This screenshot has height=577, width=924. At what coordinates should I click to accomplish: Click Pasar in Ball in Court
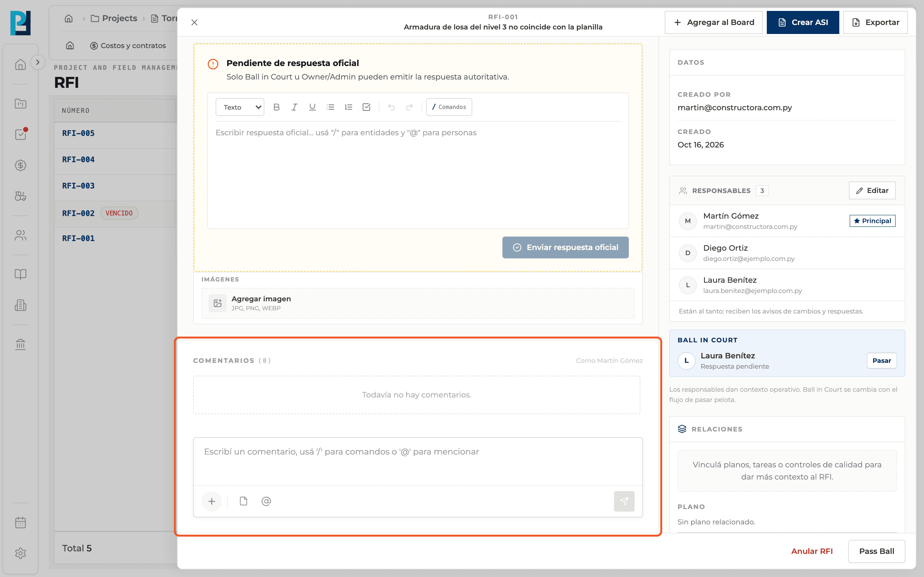881,361
